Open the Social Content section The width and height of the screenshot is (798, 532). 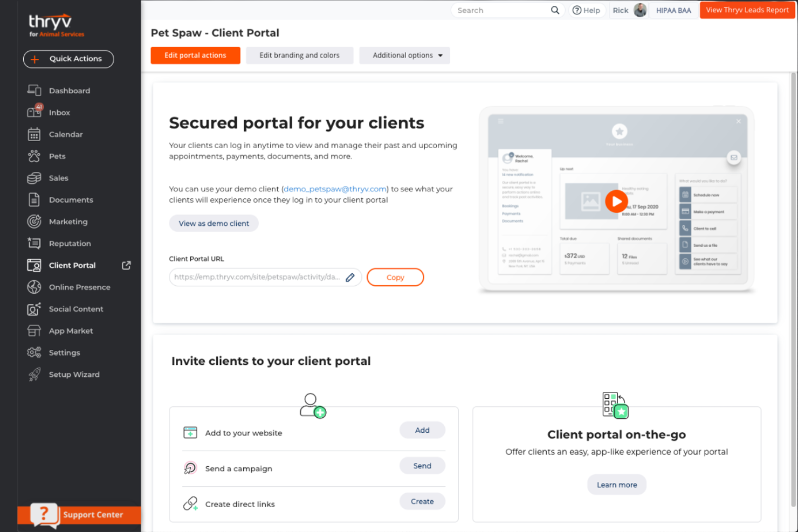[x=76, y=309]
